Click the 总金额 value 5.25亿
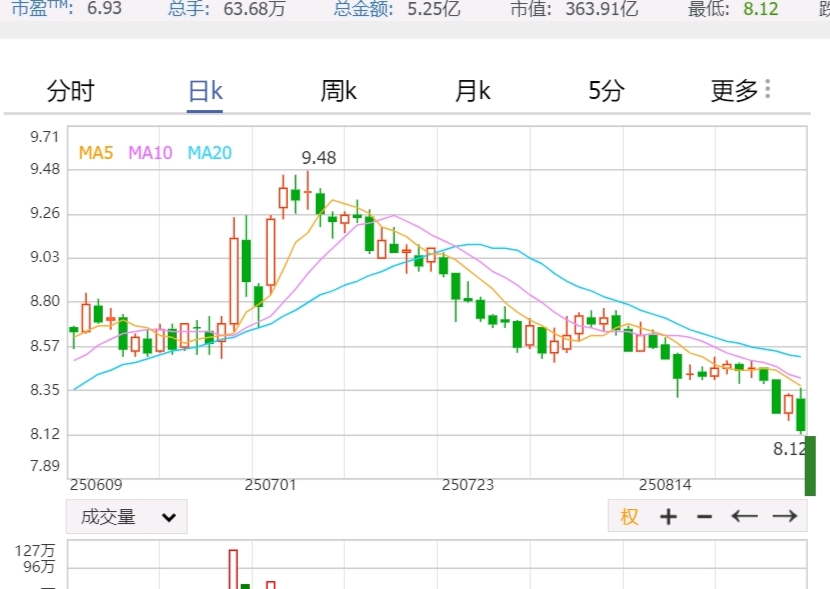Viewport: 830px width, 589px height. pyautogui.click(x=434, y=8)
